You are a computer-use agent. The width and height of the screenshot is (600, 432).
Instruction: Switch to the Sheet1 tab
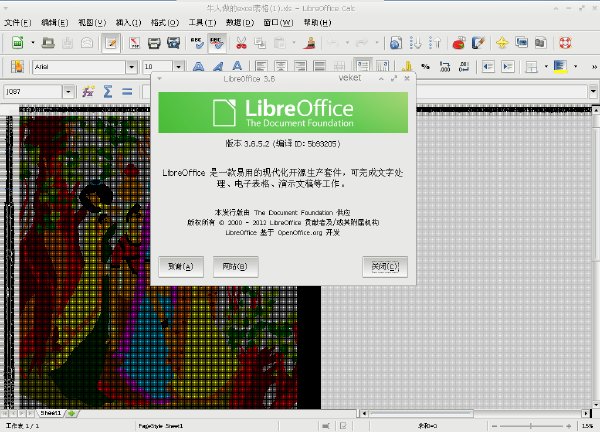(x=51, y=413)
